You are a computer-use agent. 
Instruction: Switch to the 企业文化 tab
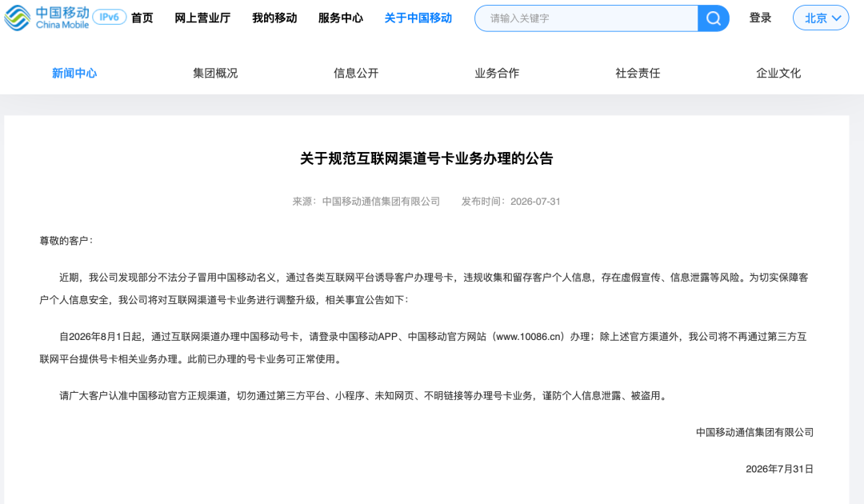778,74
